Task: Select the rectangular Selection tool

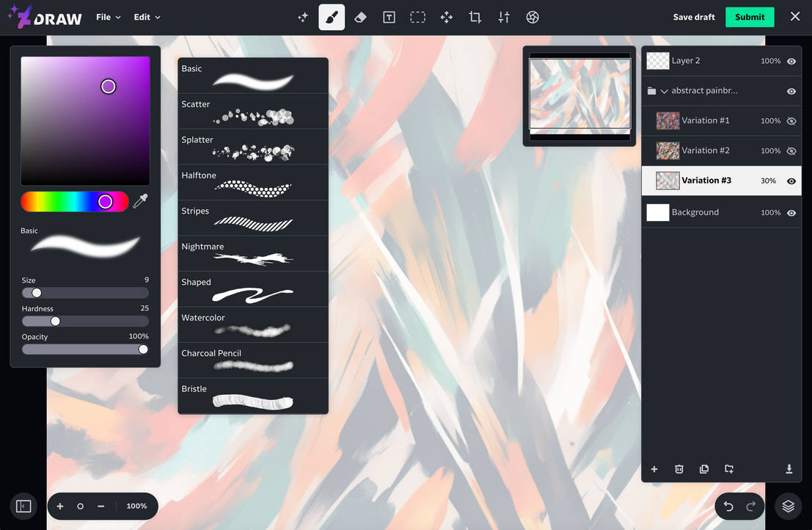Action: point(418,17)
